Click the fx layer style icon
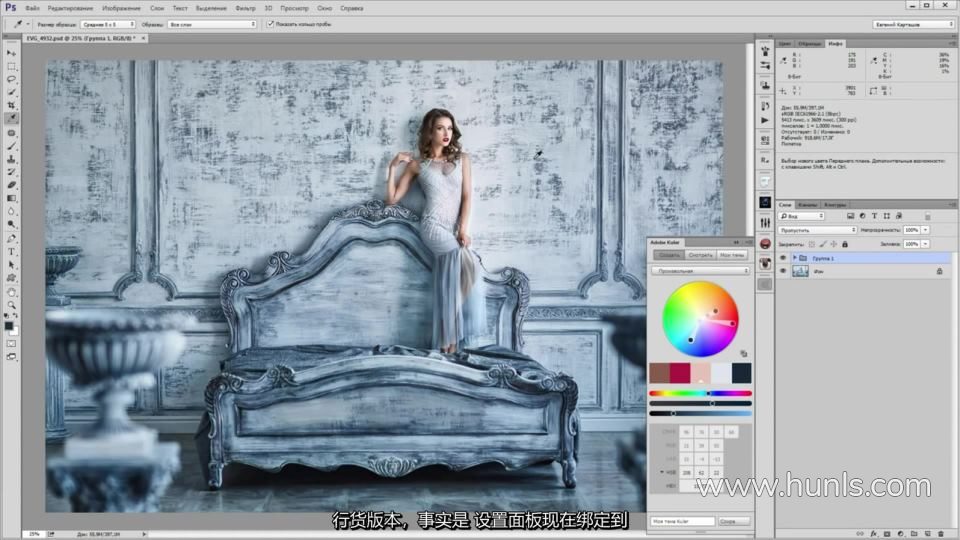Image resolution: width=960 pixels, height=540 pixels. pos(874,533)
